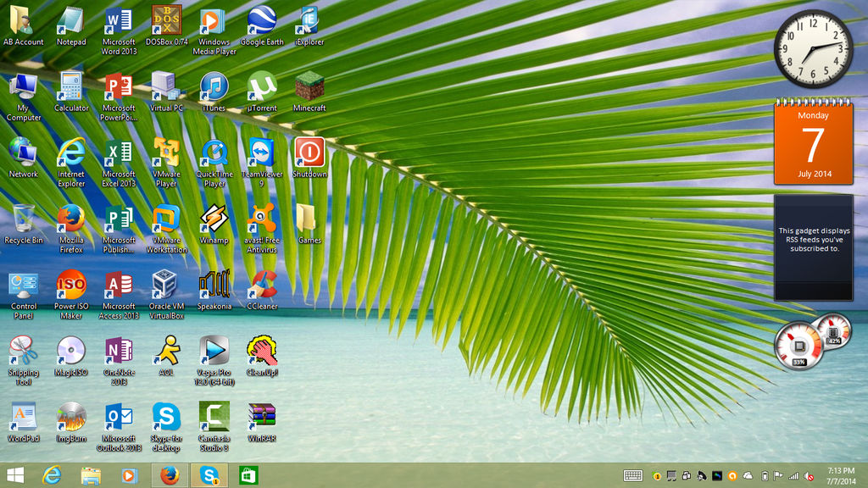Image resolution: width=868 pixels, height=488 pixels.
Task: Click the RSS feeds gadget
Action: (813, 247)
